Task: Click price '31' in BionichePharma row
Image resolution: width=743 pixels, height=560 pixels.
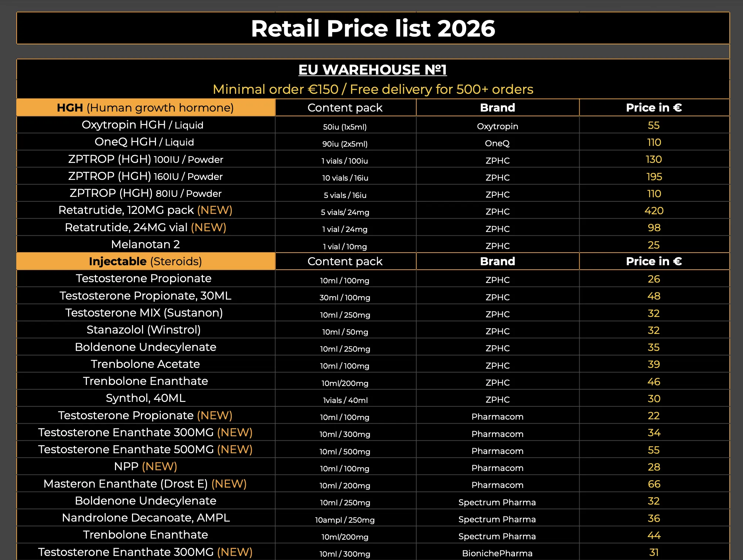Action: pos(654,552)
